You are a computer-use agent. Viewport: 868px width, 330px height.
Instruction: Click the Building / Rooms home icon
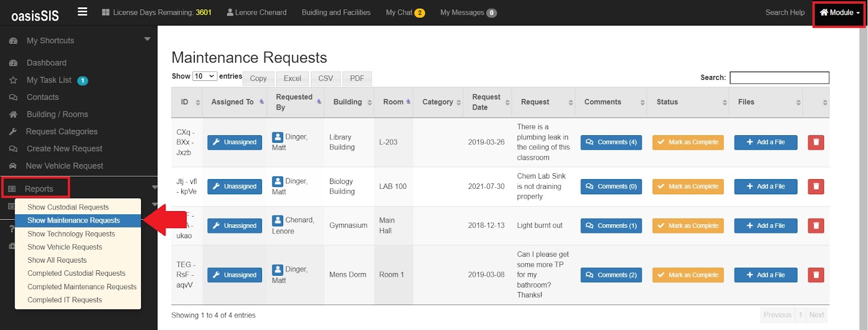coord(14,115)
